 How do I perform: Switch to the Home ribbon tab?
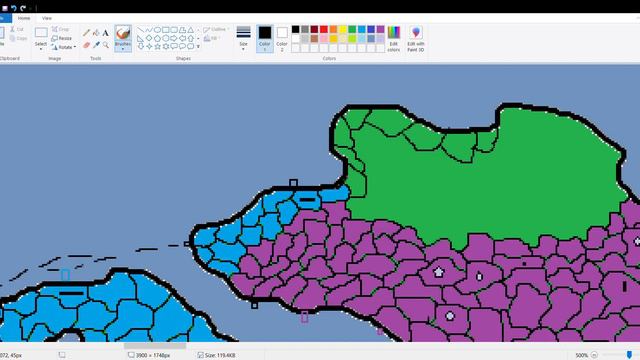click(24, 18)
